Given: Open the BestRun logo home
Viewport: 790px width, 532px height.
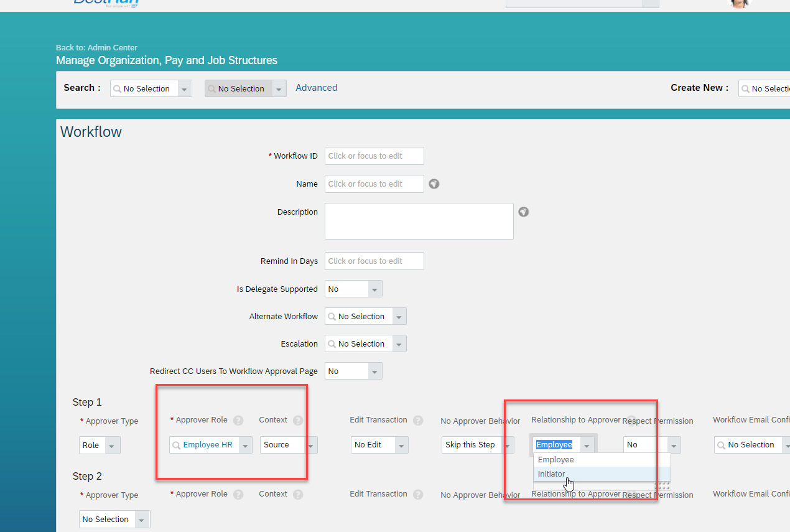Looking at the screenshot, I should (106, 2).
